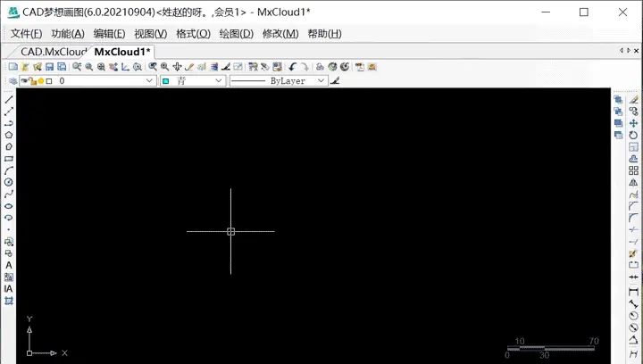643x364 pixels.
Task: Click the Redo arrow icon
Action: coord(305,67)
